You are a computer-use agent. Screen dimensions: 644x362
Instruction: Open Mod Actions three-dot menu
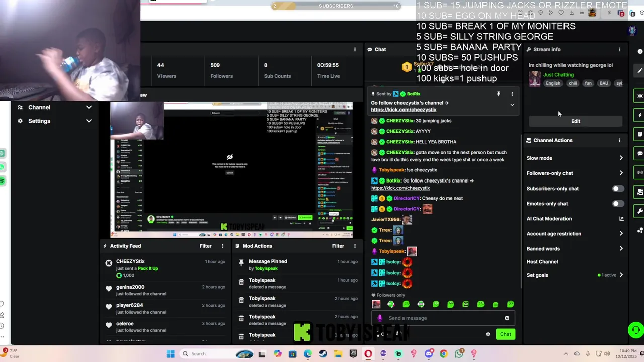pyautogui.click(x=355, y=246)
